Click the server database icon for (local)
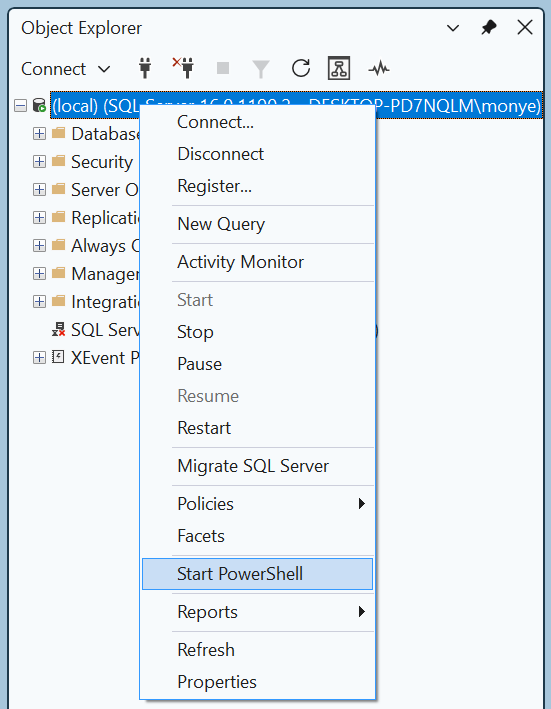Screen dimensions: 551x709 click(x=39, y=106)
